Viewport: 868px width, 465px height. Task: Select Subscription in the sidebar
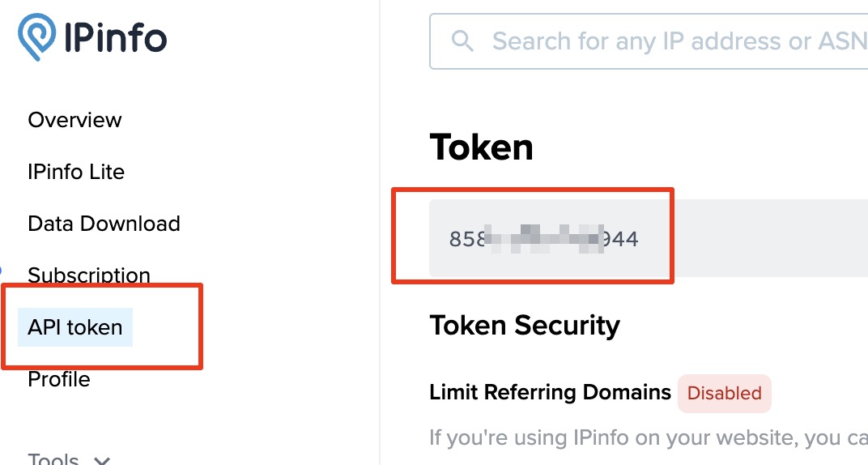(89, 275)
